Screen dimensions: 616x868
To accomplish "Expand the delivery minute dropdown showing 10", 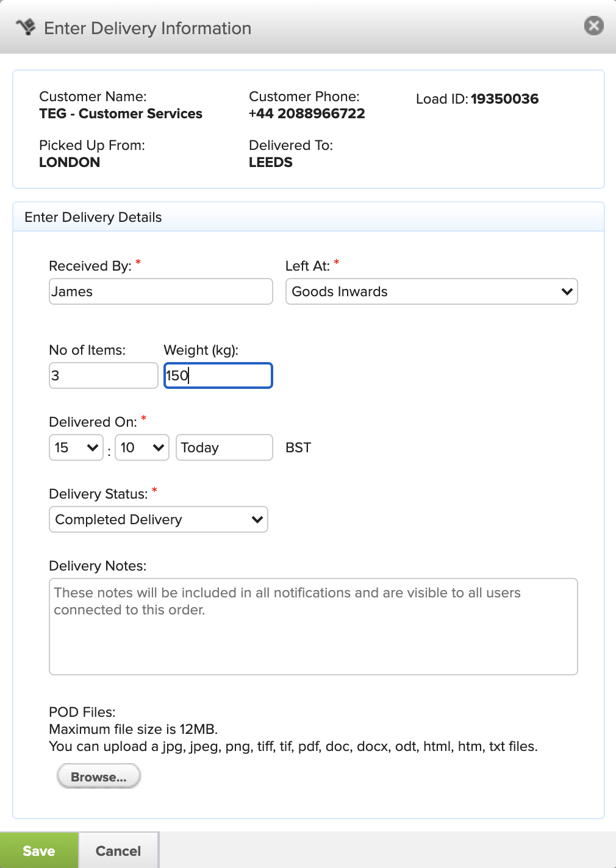I will tap(141, 447).
